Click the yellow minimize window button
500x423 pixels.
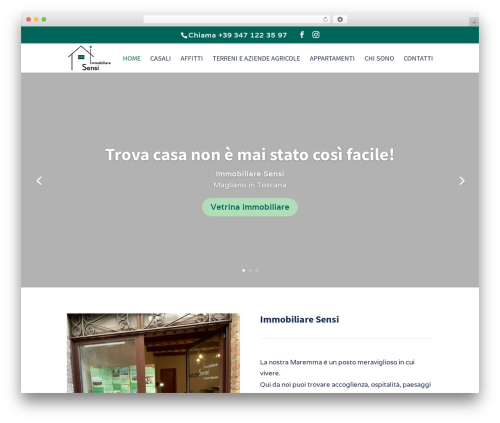pyautogui.click(x=36, y=19)
